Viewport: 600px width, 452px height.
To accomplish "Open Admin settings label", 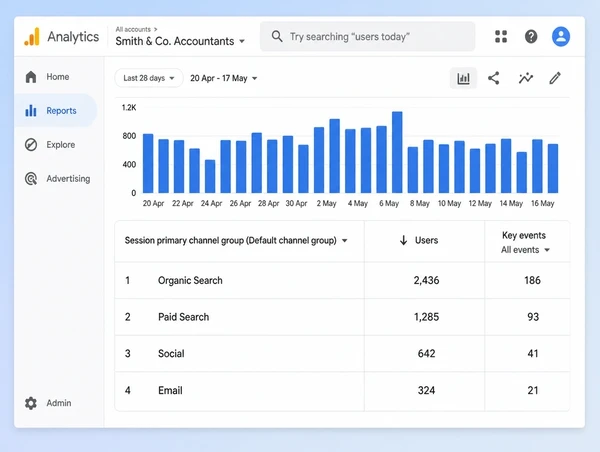I will [x=59, y=403].
